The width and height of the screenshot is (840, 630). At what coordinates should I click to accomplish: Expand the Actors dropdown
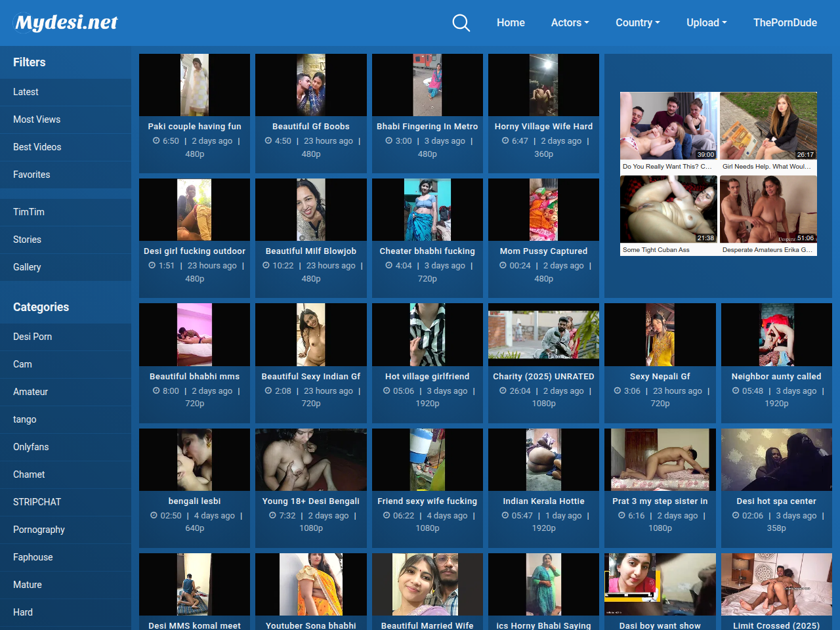(570, 23)
